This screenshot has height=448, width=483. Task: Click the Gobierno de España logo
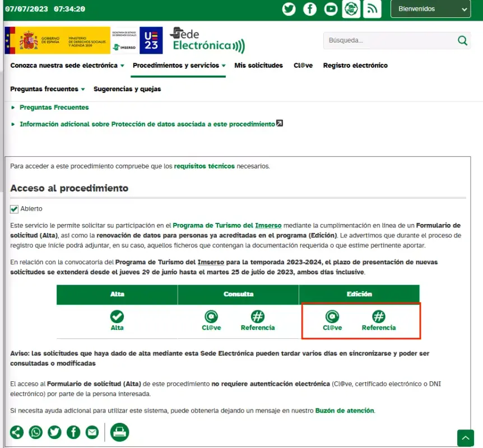click(x=58, y=40)
